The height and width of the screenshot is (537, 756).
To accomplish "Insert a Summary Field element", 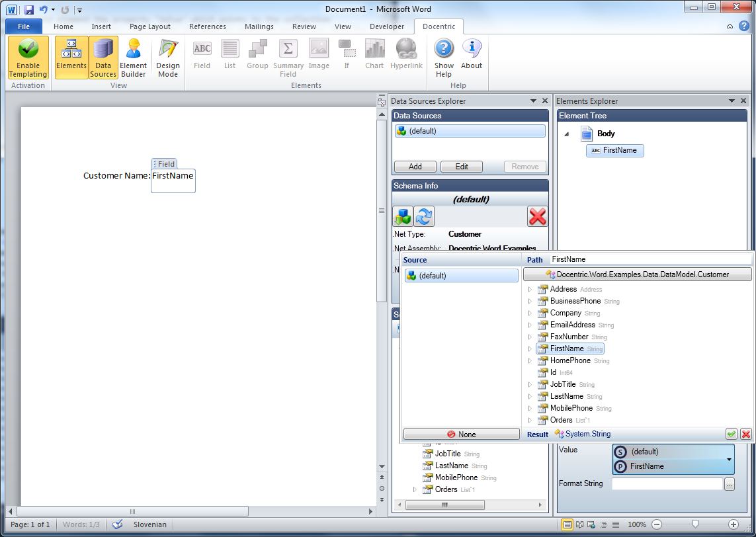I will pyautogui.click(x=288, y=58).
